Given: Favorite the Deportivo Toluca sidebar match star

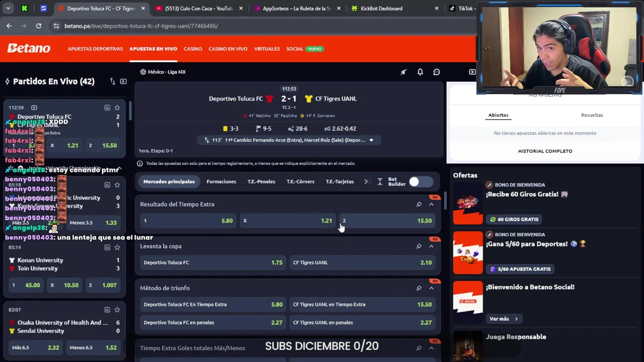Looking at the screenshot, I should [117, 108].
